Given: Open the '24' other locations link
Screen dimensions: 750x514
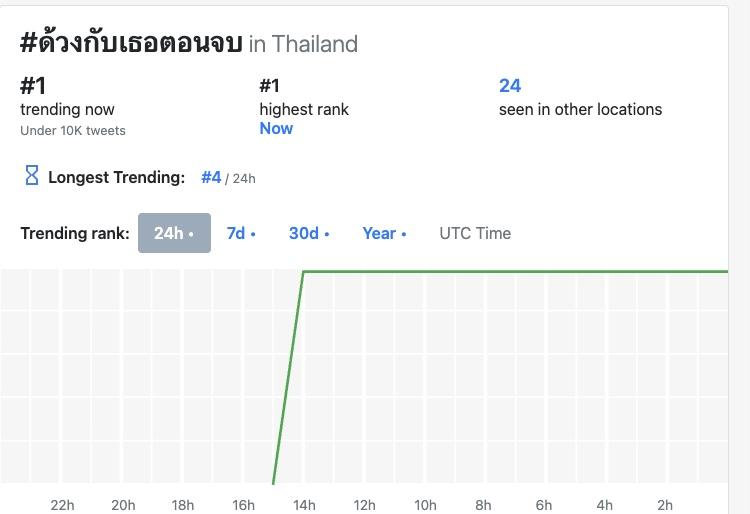Looking at the screenshot, I should point(510,86).
